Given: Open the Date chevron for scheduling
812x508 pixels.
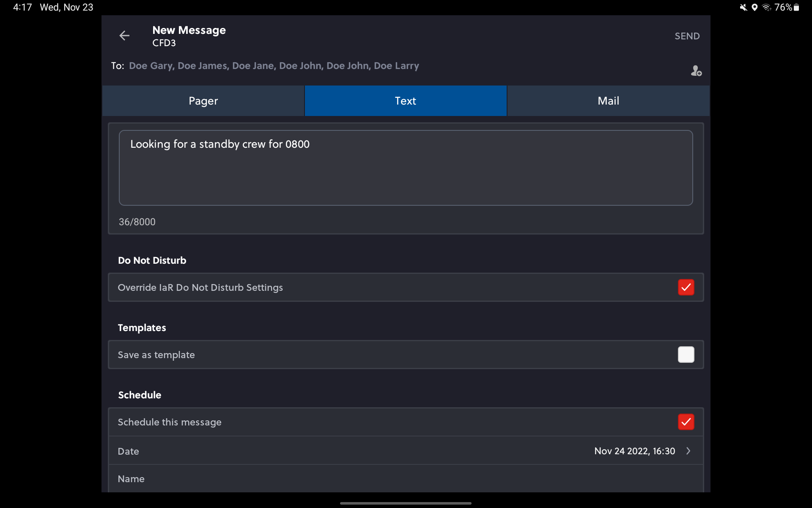Looking at the screenshot, I should pyautogui.click(x=689, y=451).
